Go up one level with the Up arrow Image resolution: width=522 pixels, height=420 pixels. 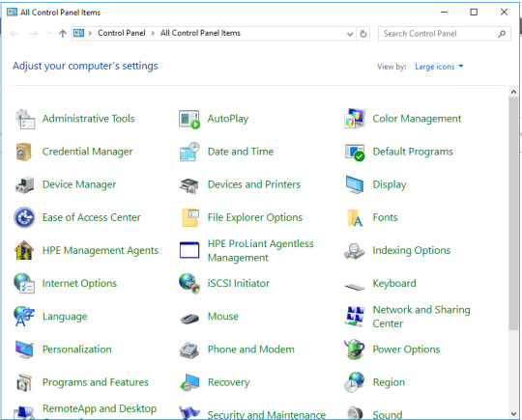click(63, 33)
